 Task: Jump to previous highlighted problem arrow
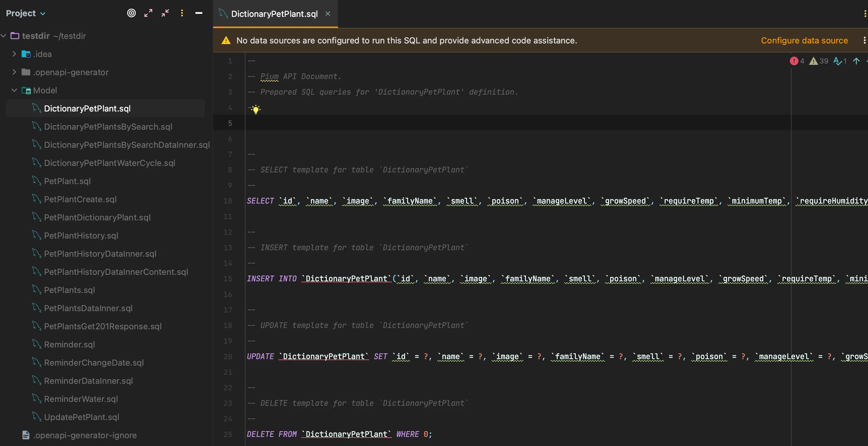pyautogui.click(x=856, y=61)
